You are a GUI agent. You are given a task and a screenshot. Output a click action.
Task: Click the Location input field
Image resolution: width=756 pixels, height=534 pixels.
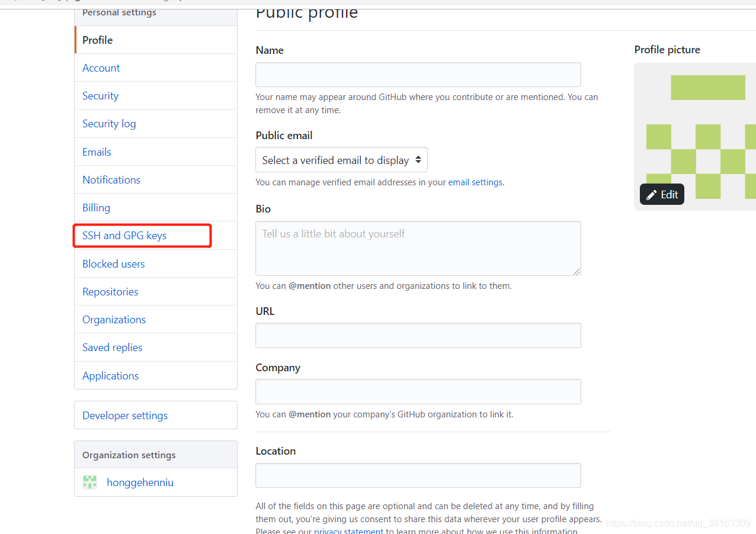click(418, 475)
